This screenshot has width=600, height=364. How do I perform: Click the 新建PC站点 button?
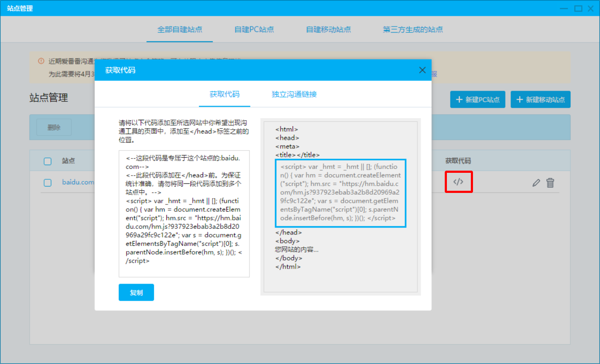coord(478,99)
